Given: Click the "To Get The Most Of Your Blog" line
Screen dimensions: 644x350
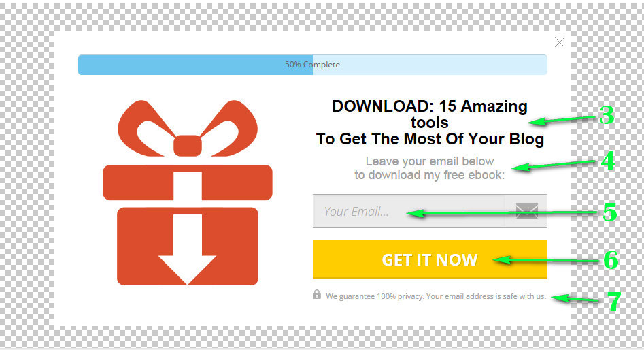Looking at the screenshot, I should click(430, 139).
